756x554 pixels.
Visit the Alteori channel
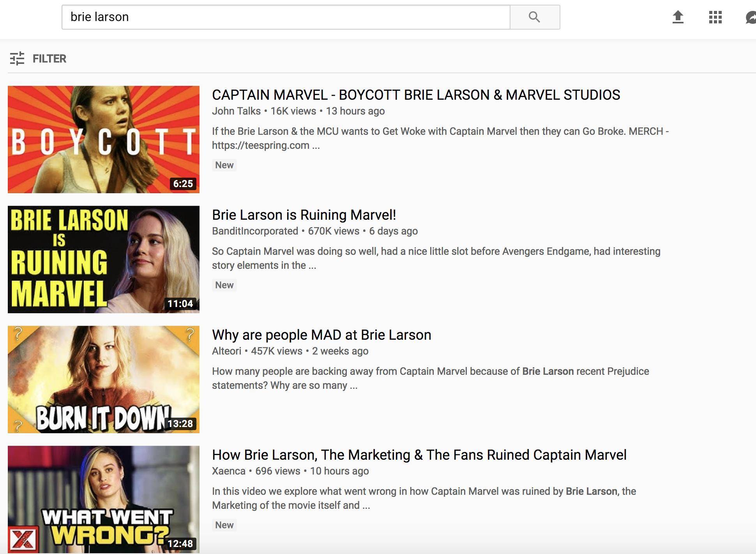226,351
